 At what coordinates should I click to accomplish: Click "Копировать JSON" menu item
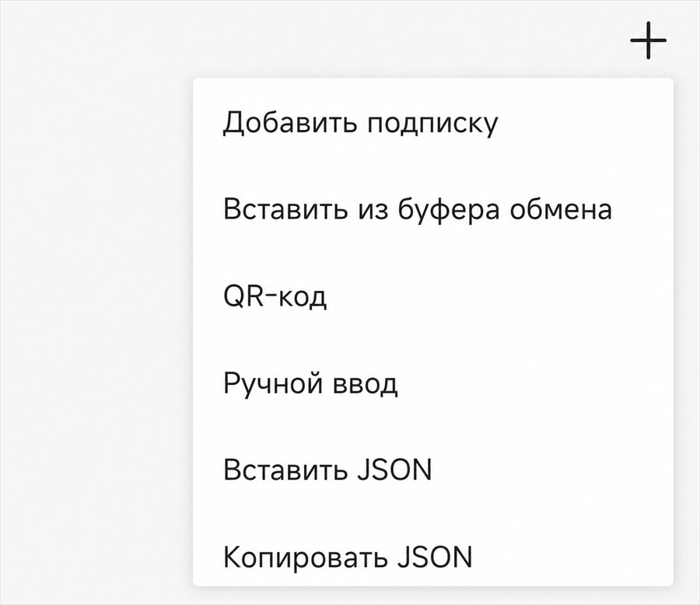(433, 556)
